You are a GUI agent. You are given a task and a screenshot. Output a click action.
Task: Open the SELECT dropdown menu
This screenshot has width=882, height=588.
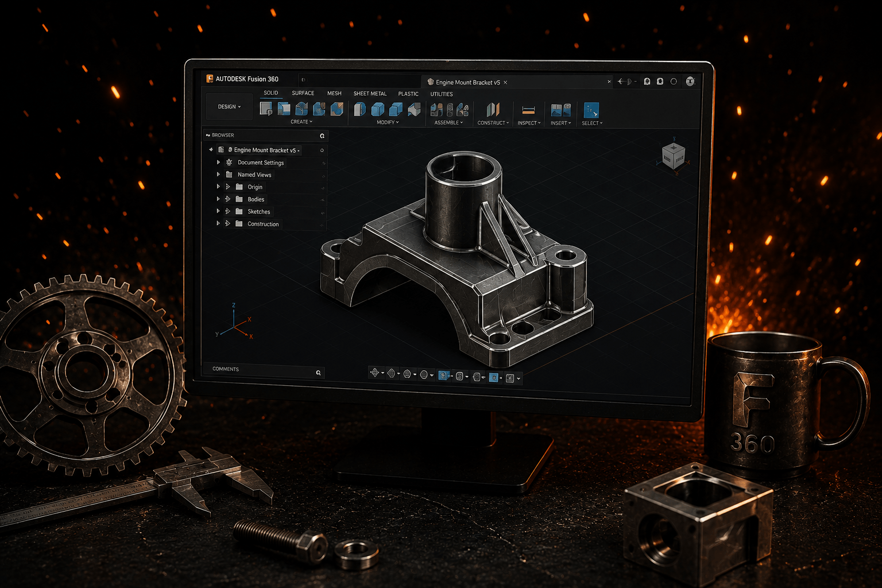click(x=592, y=123)
